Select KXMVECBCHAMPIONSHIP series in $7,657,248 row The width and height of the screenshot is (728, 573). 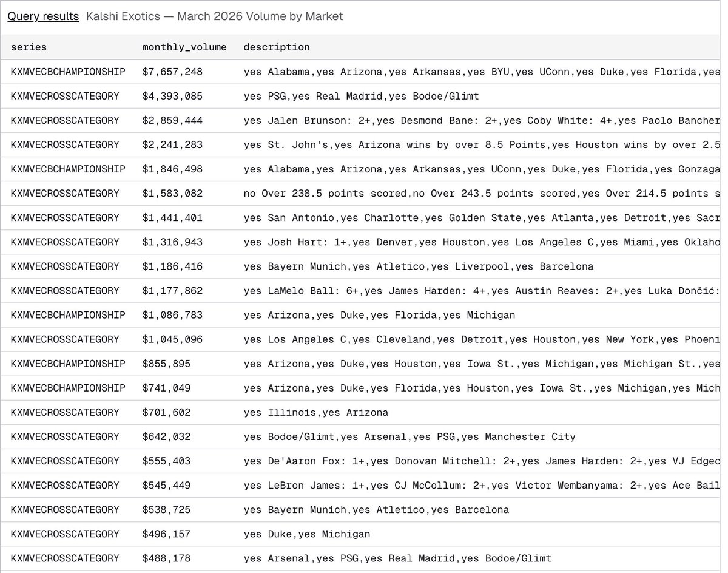click(x=68, y=72)
